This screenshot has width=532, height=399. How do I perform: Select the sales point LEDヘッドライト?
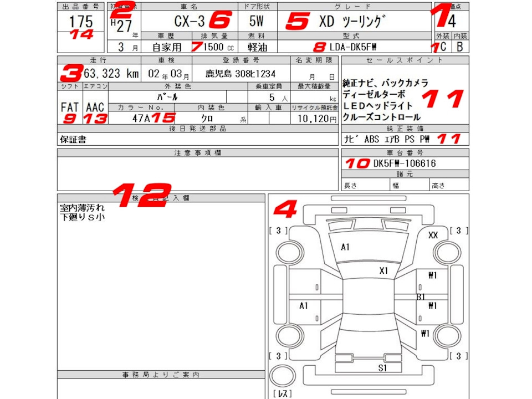tap(377, 105)
